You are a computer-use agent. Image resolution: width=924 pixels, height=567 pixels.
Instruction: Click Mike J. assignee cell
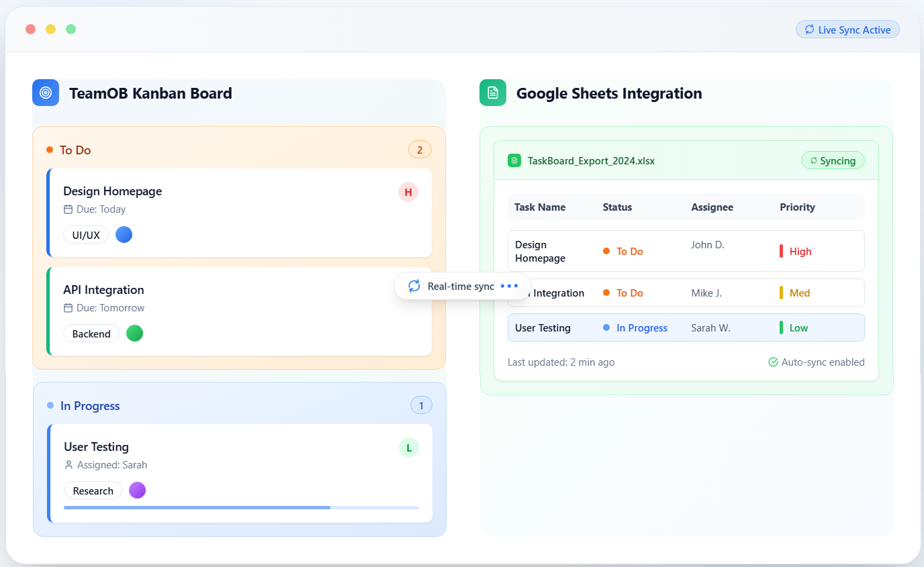(706, 293)
